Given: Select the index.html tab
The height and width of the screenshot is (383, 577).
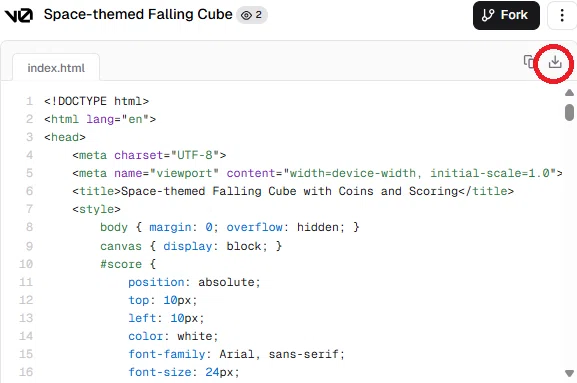Looking at the screenshot, I should 56,68.
